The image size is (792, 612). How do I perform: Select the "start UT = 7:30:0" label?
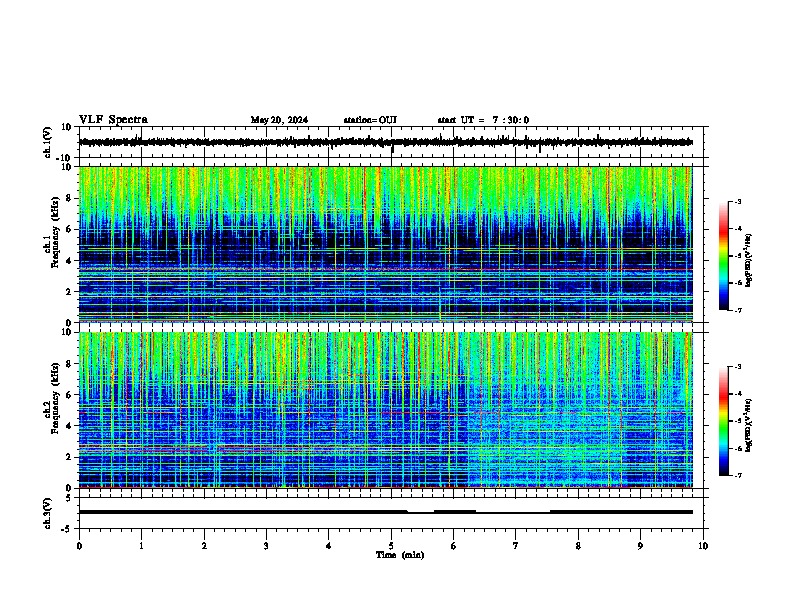483,120
